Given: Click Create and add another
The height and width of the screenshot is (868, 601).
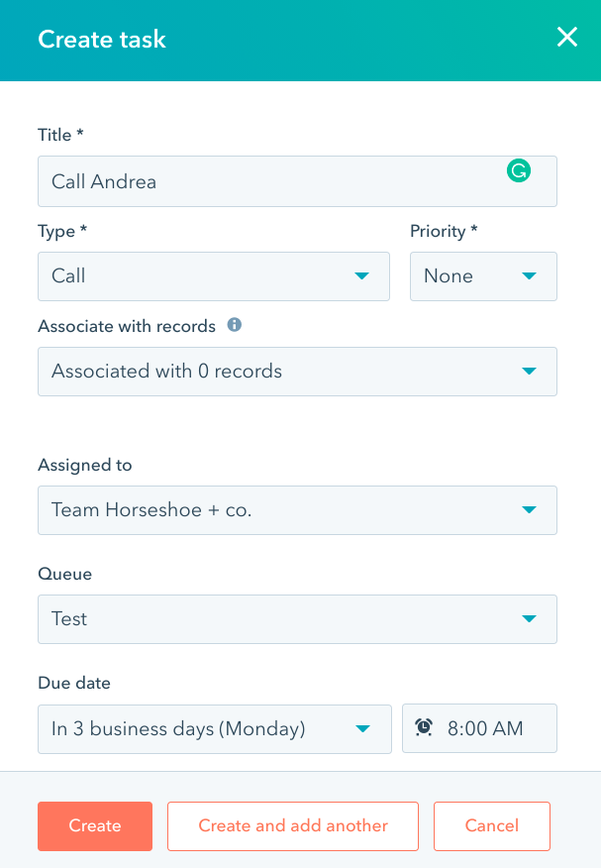Looking at the screenshot, I should coord(292,825).
